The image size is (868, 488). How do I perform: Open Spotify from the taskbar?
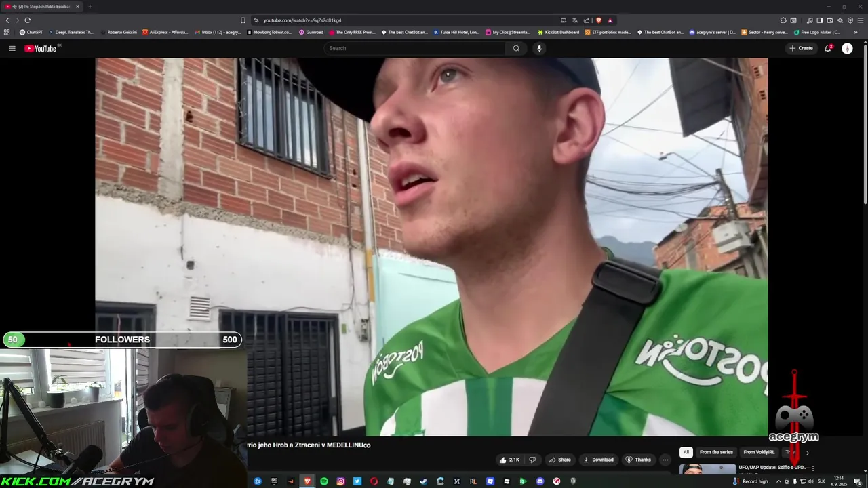click(324, 481)
